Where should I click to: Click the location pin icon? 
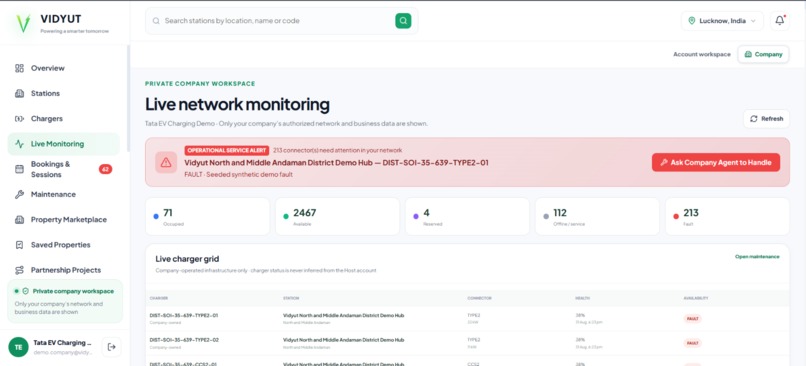pyautogui.click(x=692, y=21)
